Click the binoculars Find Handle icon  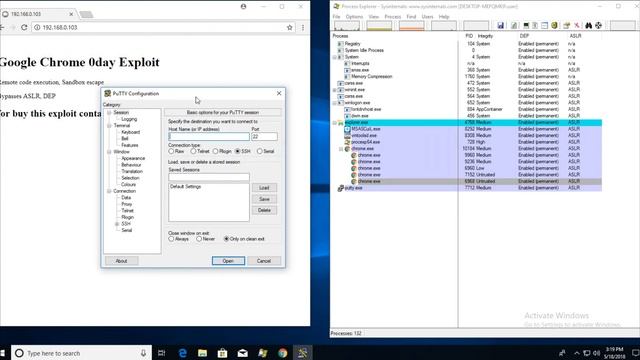[x=589, y=25]
